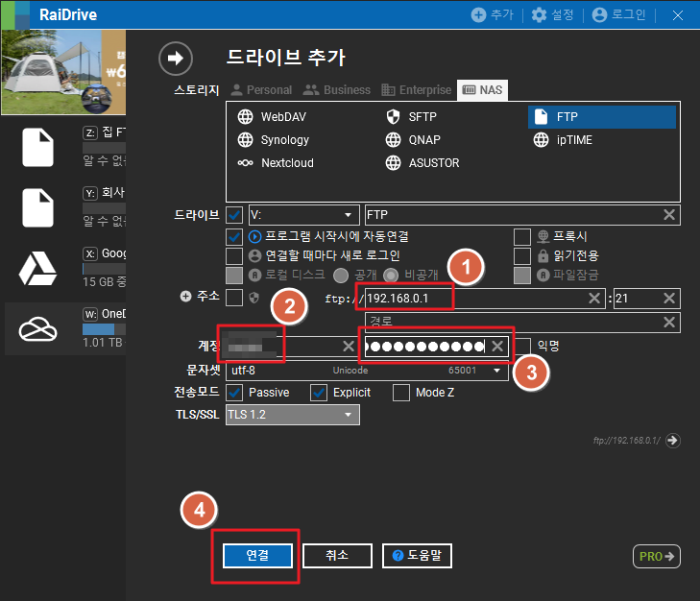Clear the port 21 field
Image resolution: width=700 pixels, height=601 pixels.
668,299
